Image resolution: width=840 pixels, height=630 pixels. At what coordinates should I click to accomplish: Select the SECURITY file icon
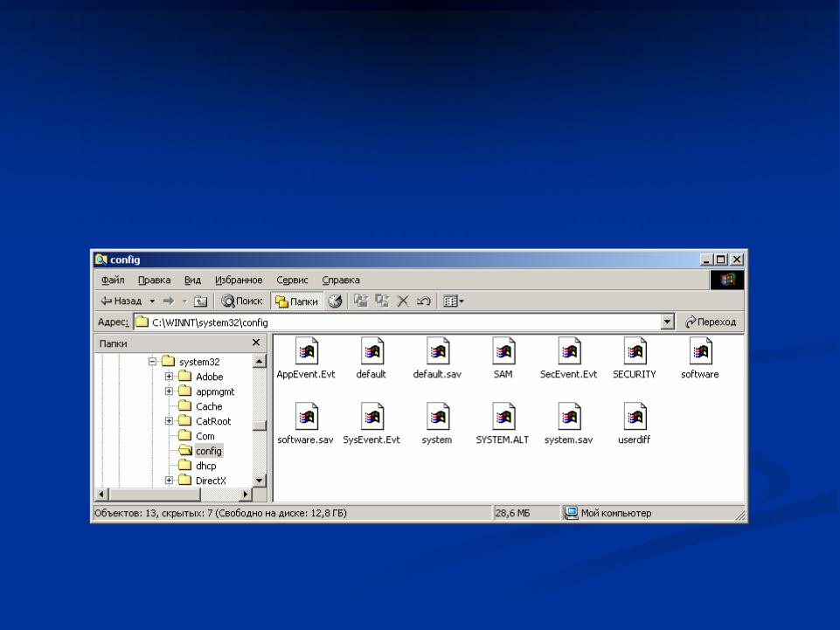pos(635,351)
